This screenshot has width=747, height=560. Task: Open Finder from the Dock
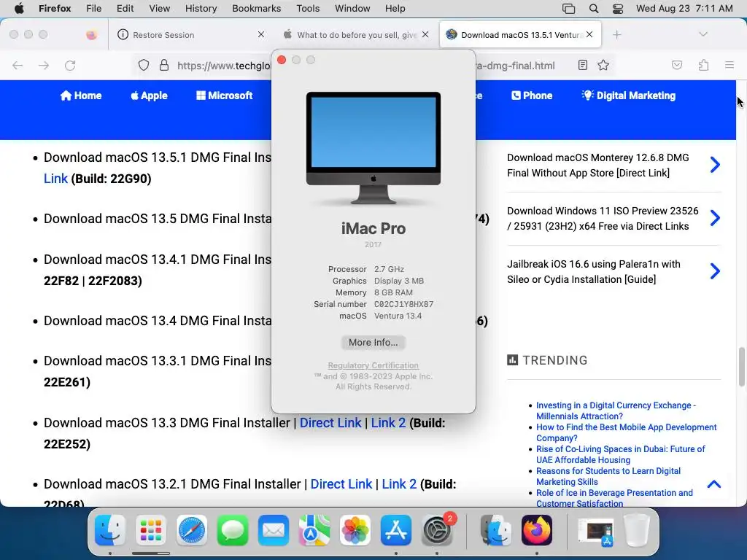[110, 530]
